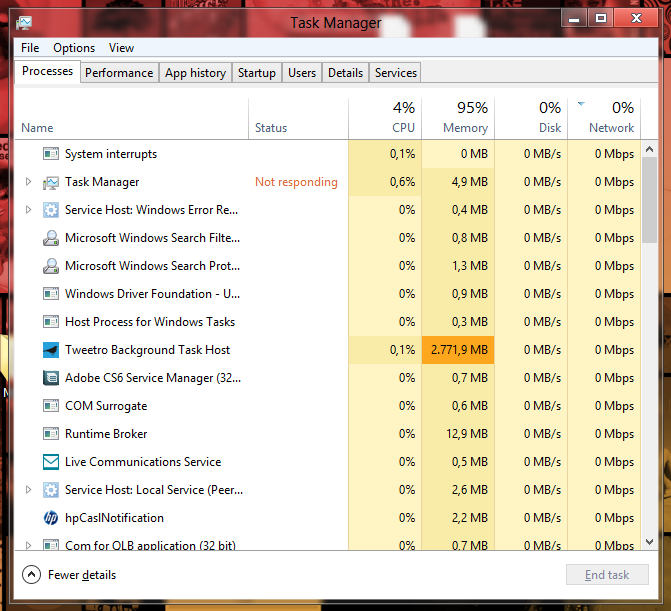Select the hpCaslNotification process name
This screenshot has height=611, width=671.
pyautogui.click(x=114, y=518)
